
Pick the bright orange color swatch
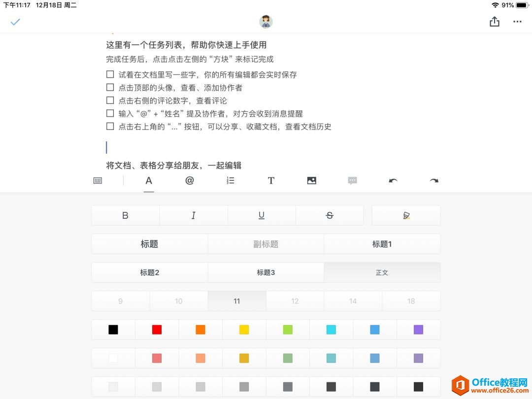pos(200,330)
